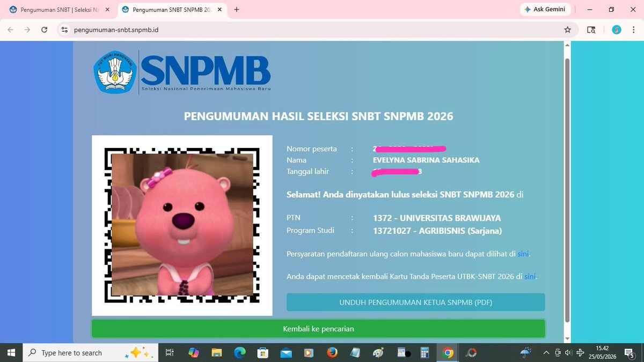Download Pengumuman Ketua SNPMB PDF

[x=415, y=302]
